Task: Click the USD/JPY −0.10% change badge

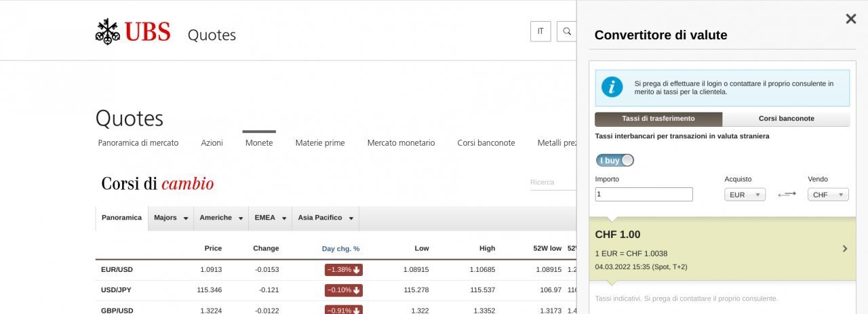Action: pos(343,290)
